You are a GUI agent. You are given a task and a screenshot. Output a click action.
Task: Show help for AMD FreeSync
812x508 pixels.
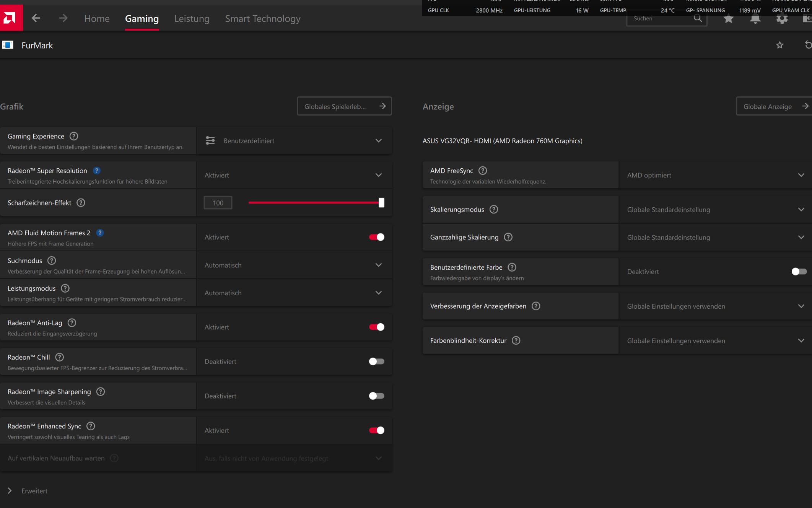483,171
